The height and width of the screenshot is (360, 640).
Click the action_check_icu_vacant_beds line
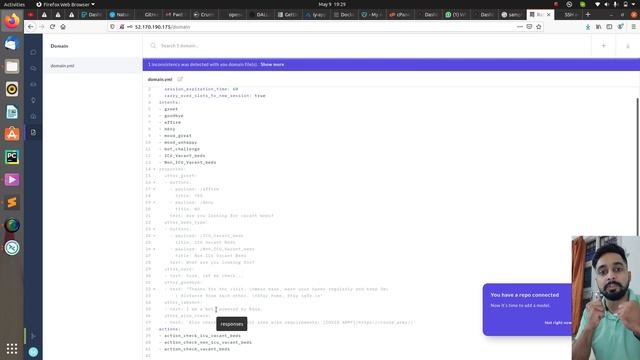click(x=202, y=336)
